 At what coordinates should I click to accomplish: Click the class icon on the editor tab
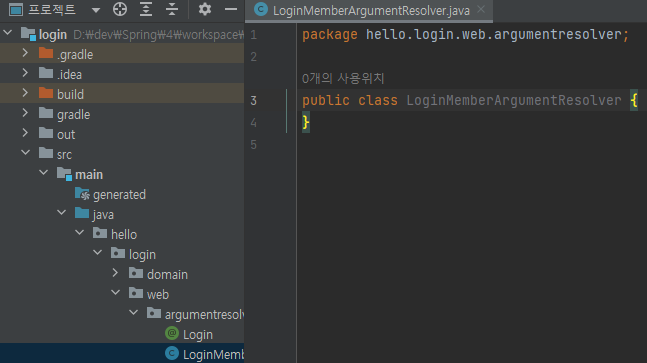pyautogui.click(x=261, y=9)
